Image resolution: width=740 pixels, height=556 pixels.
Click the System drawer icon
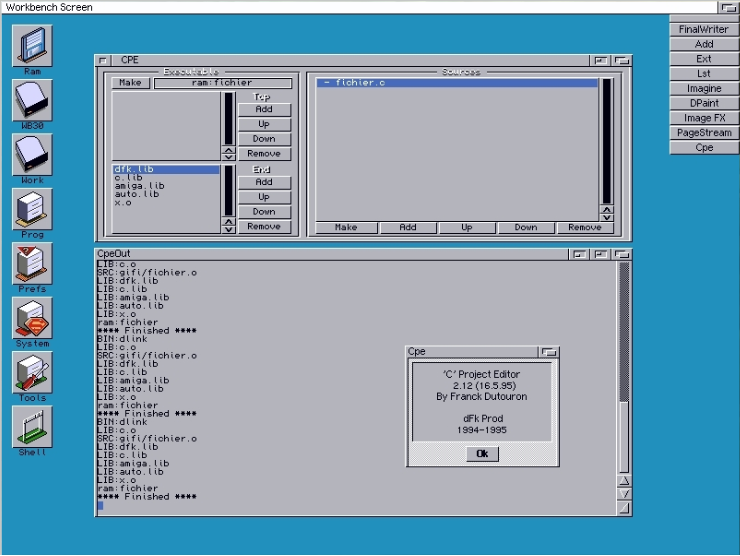click(32, 318)
